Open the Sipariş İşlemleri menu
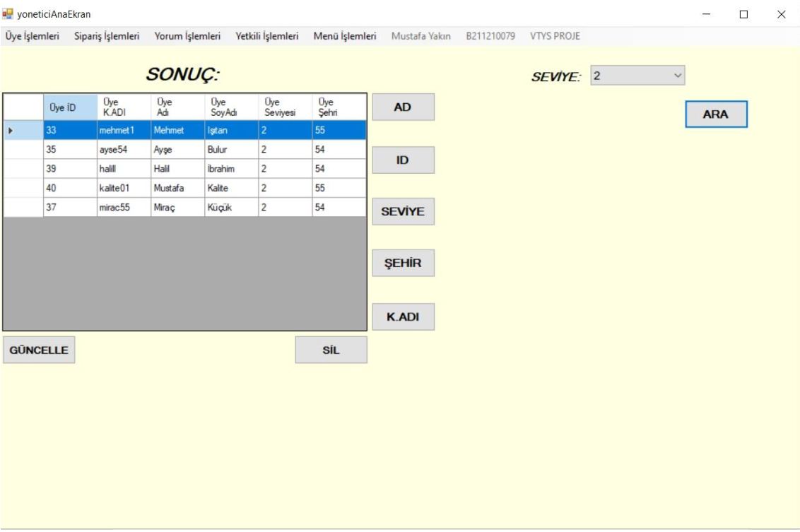 tap(107, 36)
